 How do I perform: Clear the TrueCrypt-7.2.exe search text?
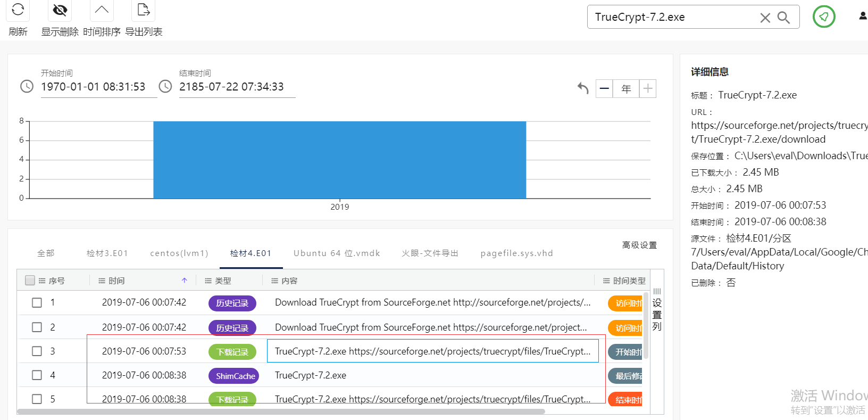click(x=765, y=18)
